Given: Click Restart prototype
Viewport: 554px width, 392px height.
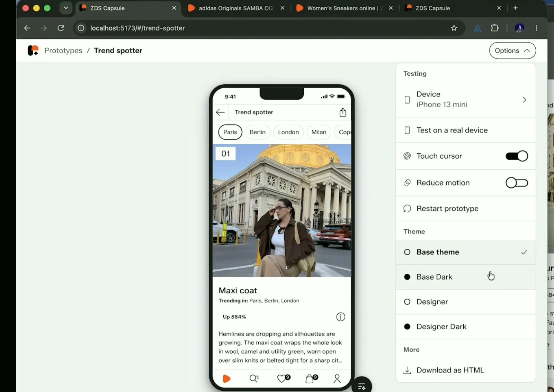Looking at the screenshot, I should [466, 209].
